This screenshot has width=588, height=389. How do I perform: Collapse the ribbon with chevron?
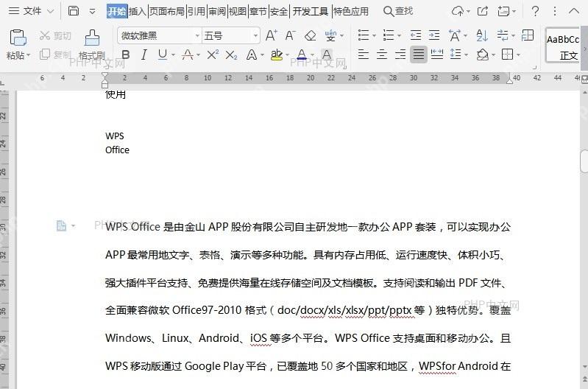[x=574, y=11]
